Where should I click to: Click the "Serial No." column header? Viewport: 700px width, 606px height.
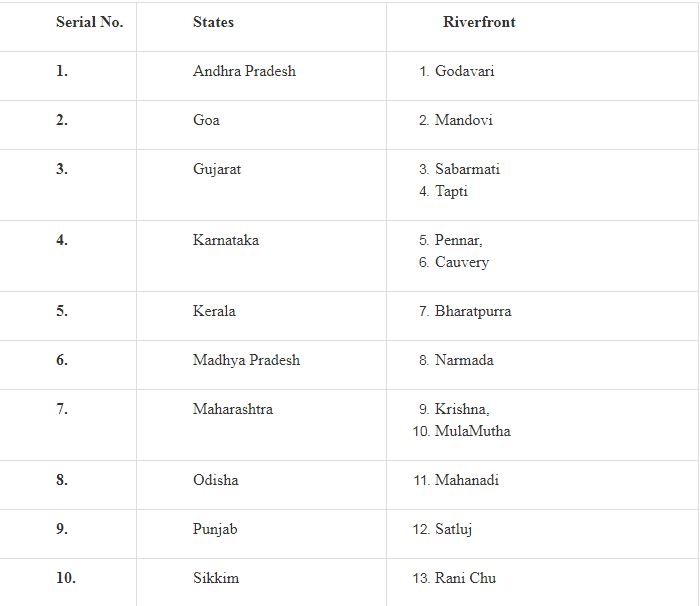pyautogui.click(x=89, y=22)
